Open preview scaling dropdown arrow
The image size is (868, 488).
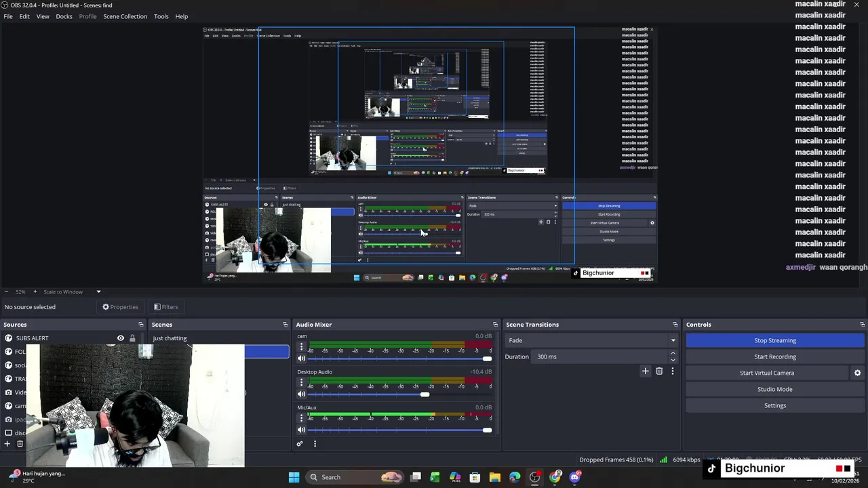point(98,292)
